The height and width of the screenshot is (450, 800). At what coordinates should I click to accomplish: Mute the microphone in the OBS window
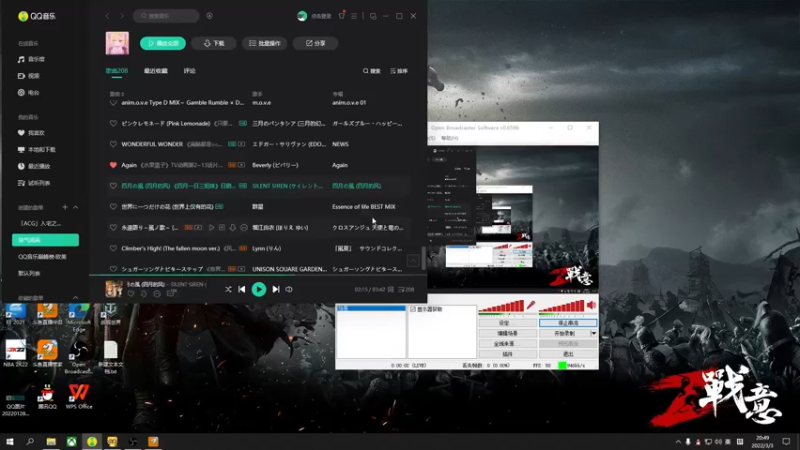531,305
